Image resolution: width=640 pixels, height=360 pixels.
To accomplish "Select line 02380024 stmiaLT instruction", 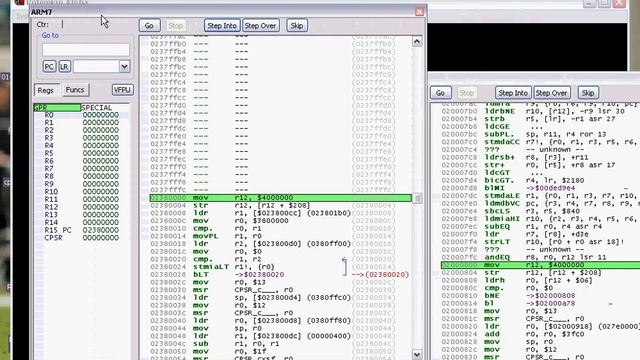I will [280, 267].
